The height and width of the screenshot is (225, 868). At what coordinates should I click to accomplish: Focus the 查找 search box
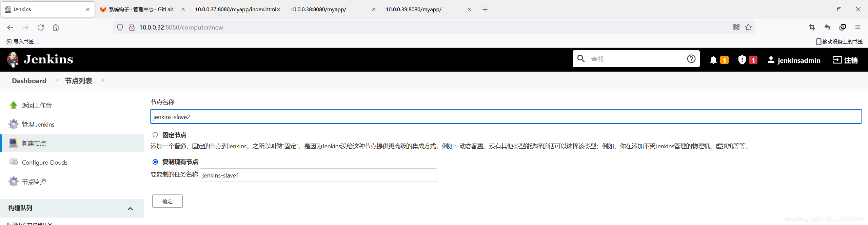[636, 59]
